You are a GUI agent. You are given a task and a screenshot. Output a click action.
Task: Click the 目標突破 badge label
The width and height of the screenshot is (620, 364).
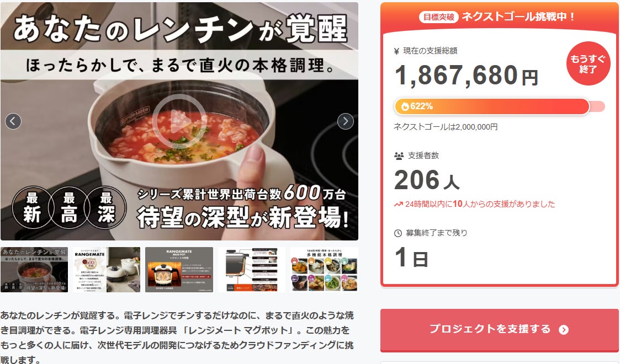pyautogui.click(x=438, y=17)
